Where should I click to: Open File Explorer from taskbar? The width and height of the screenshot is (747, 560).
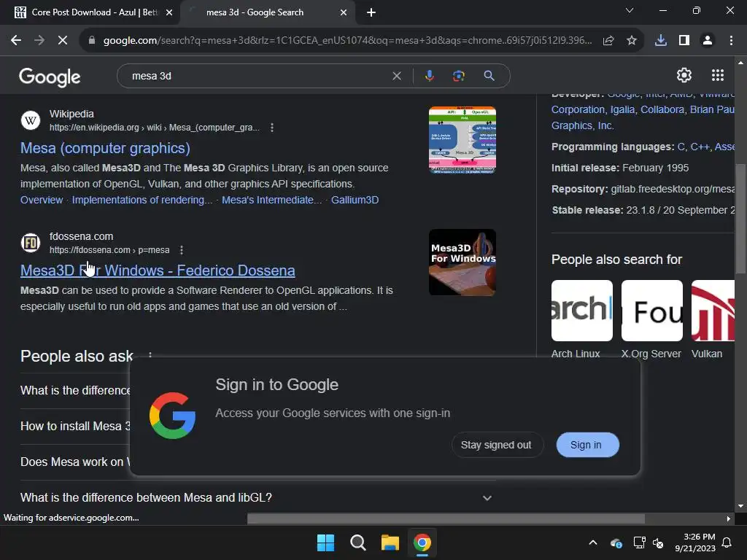point(390,542)
